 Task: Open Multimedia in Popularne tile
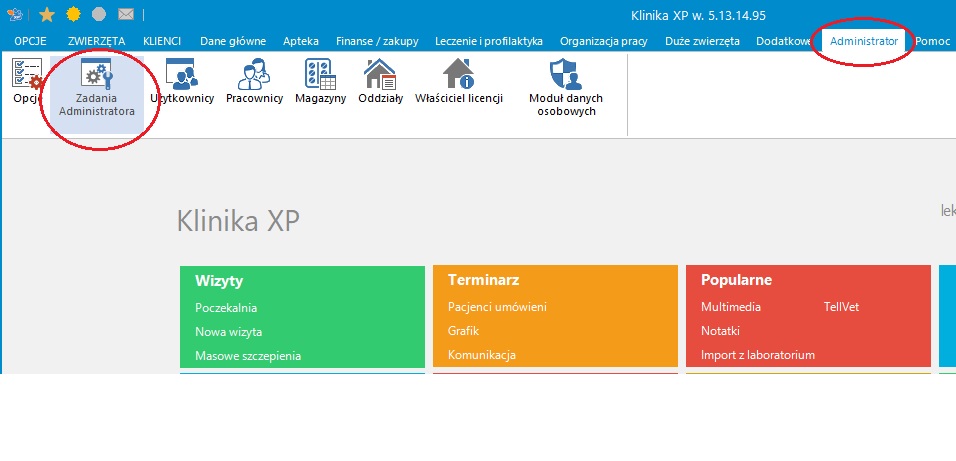point(731,307)
